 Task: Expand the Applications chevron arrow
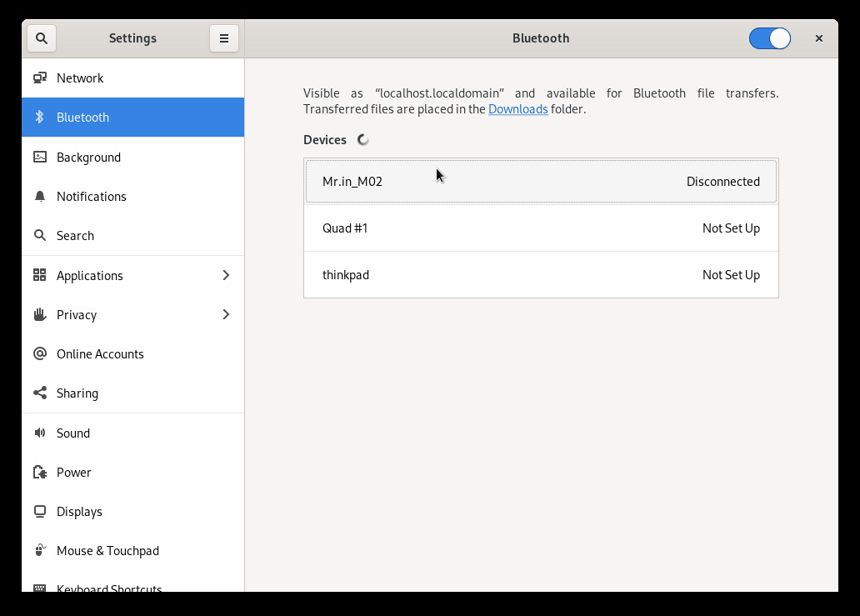click(226, 276)
